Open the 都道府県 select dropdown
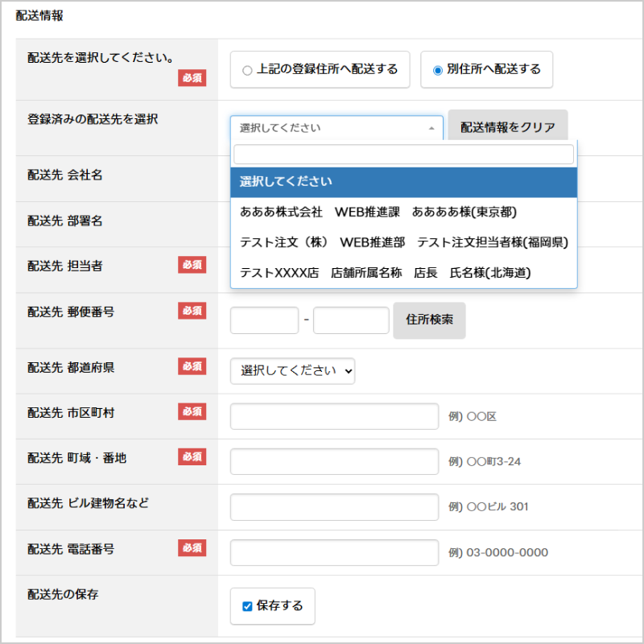This screenshot has width=644, height=644. (x=292, y=371)
